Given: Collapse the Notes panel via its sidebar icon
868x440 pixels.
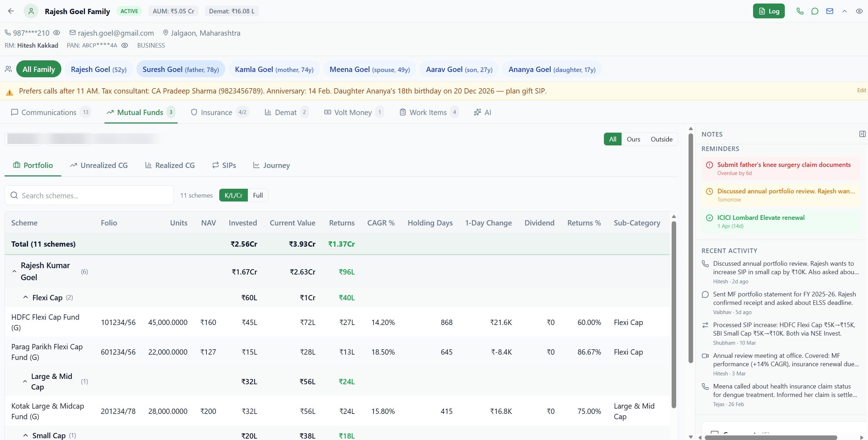Looking at the screenshot, I should click(863, 134).
